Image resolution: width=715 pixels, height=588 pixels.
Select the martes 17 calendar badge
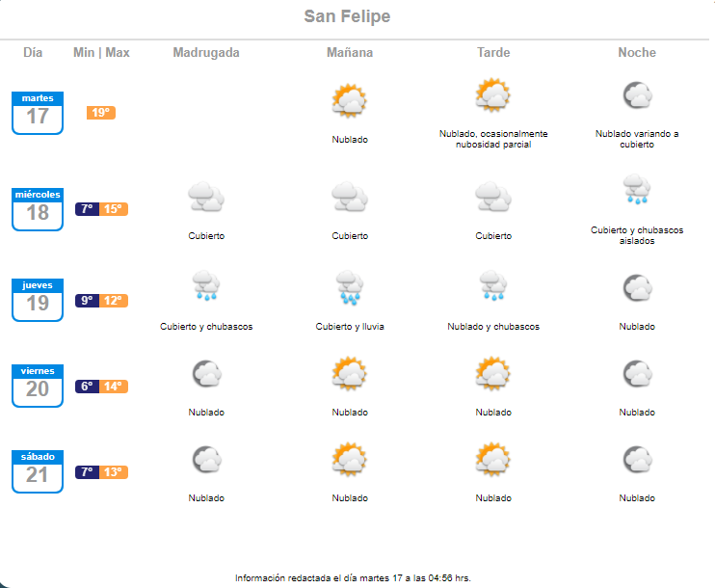38,113
